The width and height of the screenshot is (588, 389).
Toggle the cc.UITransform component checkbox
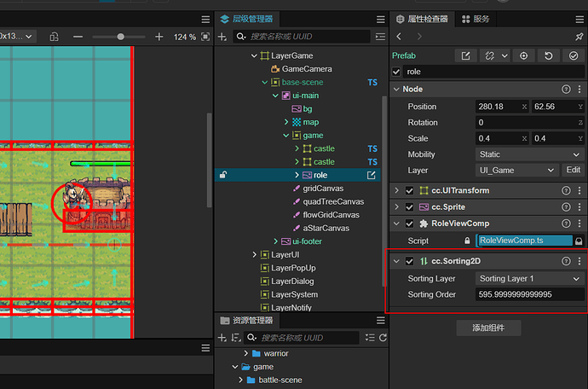410,191
